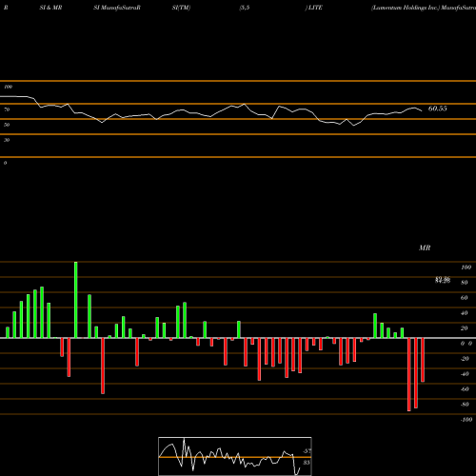Click the 20 label on the MR axis

tap(465, 328)
